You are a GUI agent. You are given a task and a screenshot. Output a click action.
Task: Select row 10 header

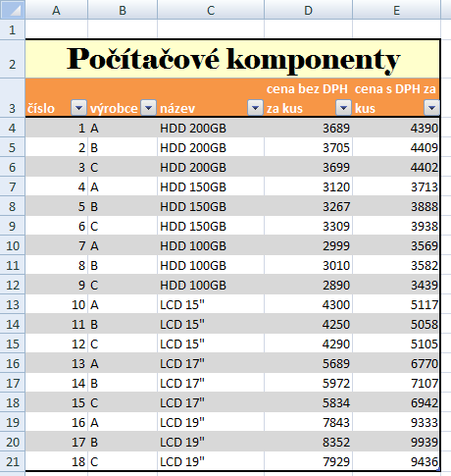[x=13, y=245]
